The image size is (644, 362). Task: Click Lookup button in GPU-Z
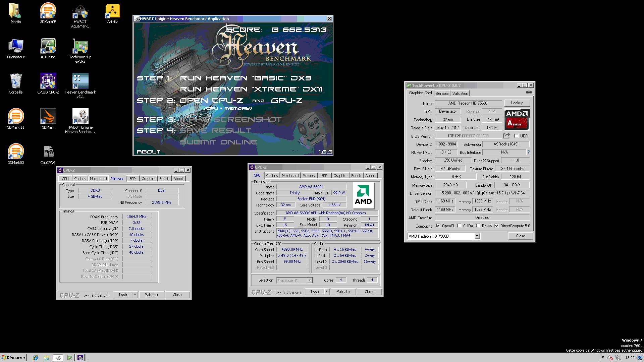click(517, 103)
